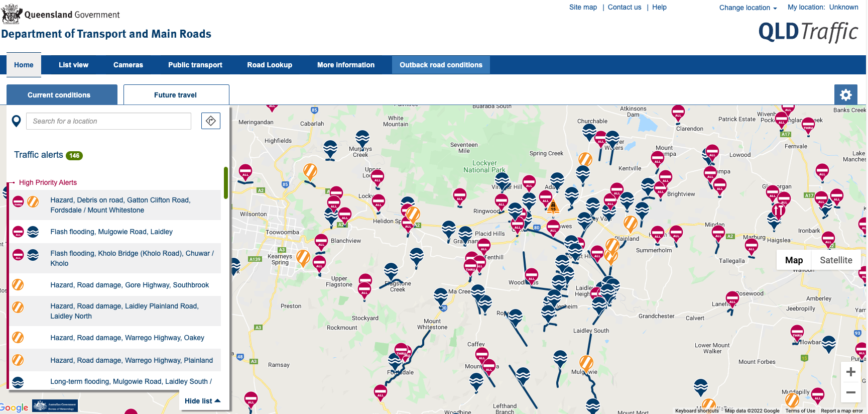Click the flood marker near Murphys Creek
The image size is (868, 414).
pos(362,138)
